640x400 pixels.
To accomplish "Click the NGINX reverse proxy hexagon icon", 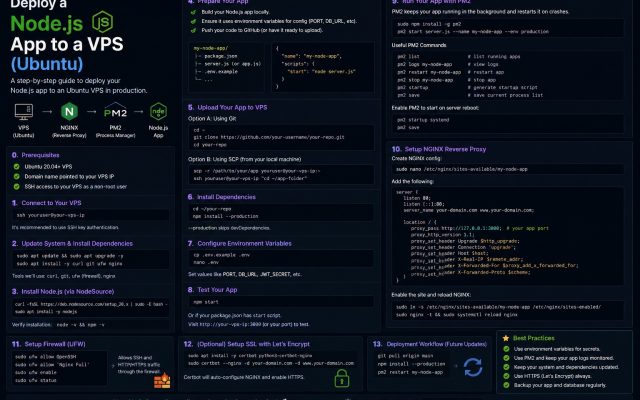I will pos(69,111).
